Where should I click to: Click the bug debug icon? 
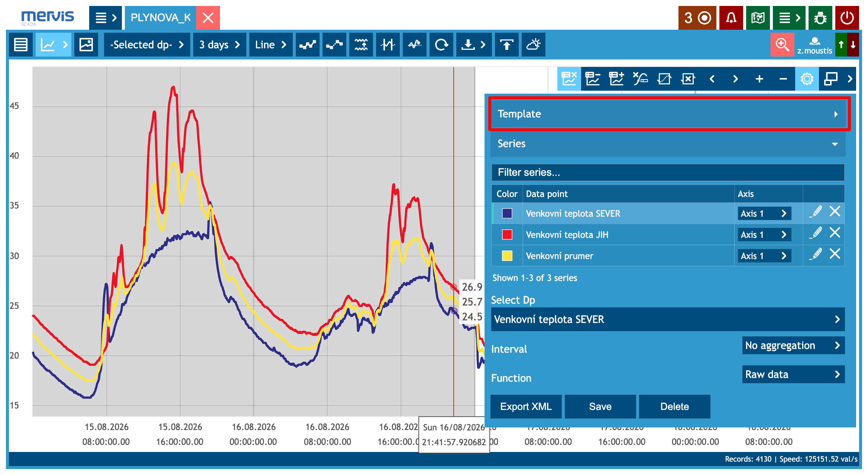[820, 17]
